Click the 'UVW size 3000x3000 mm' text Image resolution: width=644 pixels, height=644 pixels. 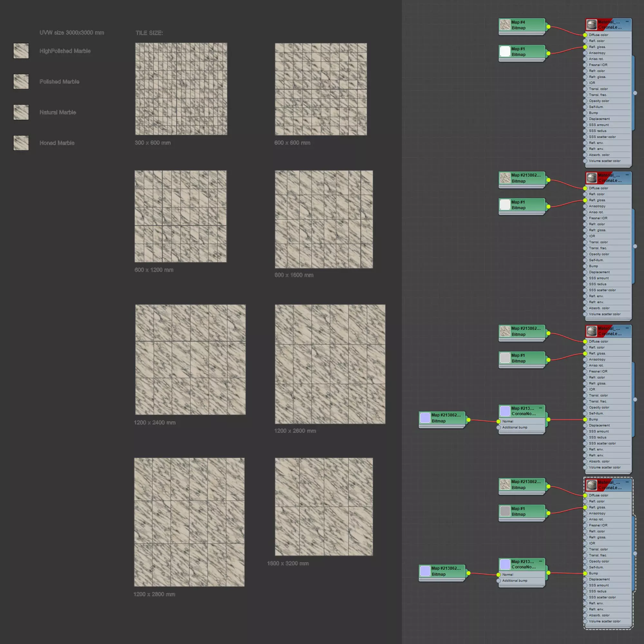pyautogui.click(x=72, y=33)
